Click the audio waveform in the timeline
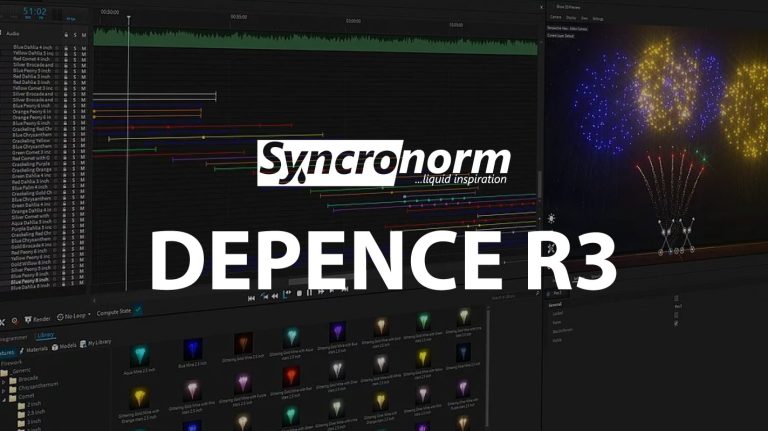 point(300,36)
